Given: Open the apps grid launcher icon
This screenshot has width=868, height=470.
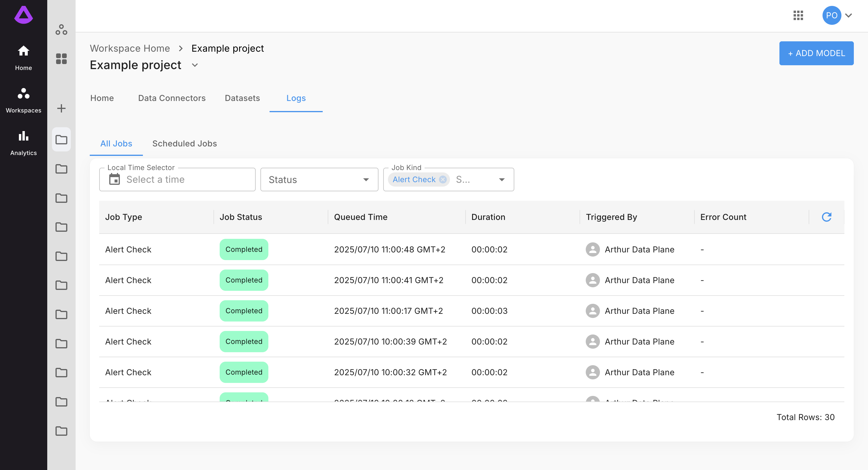Looking at the screenshot, I should [798, 15].
